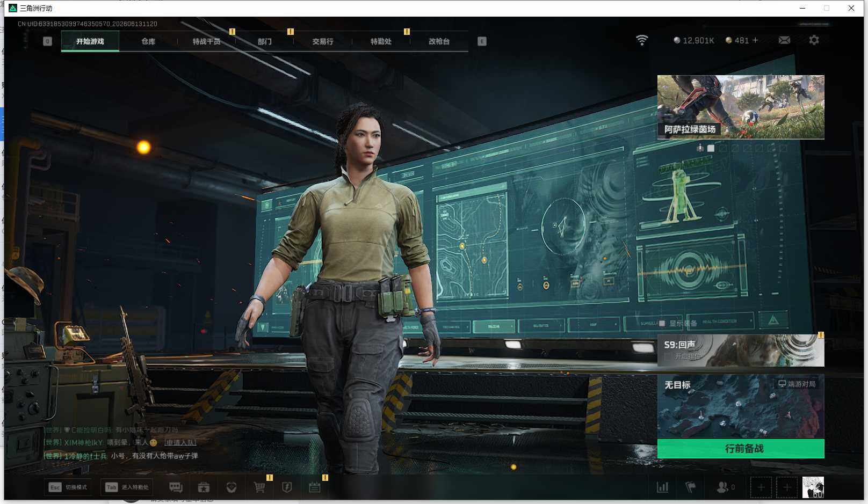Open the S9:回声 season banner
The height and width of the screenshot is (504, 868).
pyautogui.click(x=741, y=350)
